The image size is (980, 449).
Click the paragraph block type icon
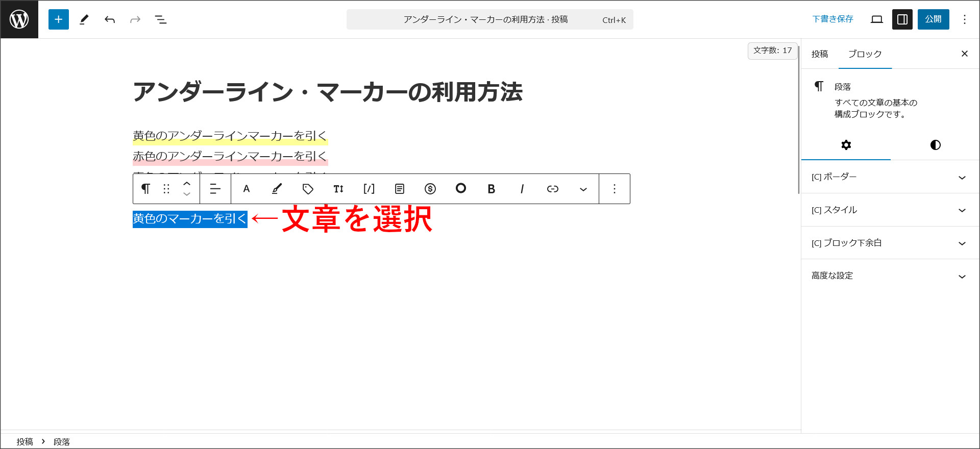pyautogui.click(x=146, y=189)
